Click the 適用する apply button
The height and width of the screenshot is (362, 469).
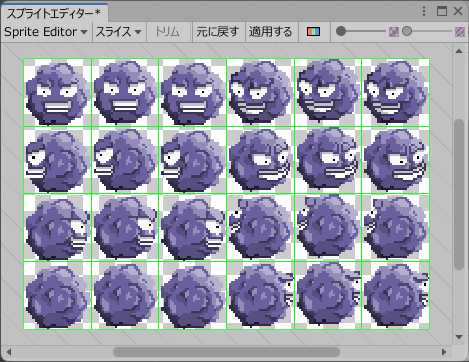tap(271, 32)
